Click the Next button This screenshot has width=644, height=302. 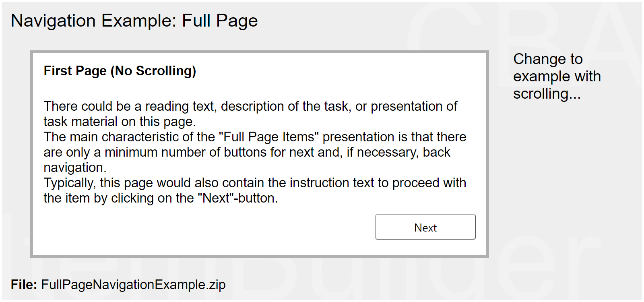425,227
